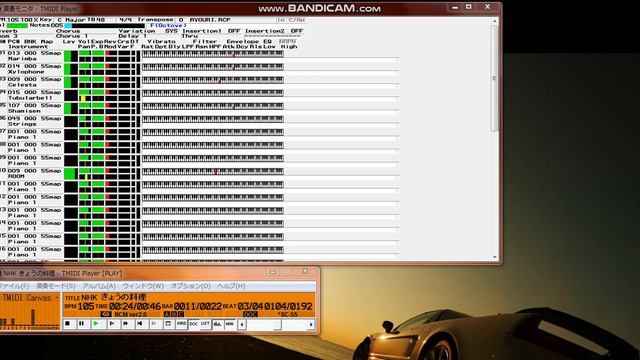Screen dimensions: 640x360
Task: Click the TMIDI Canvas level display
Action: 30,311
